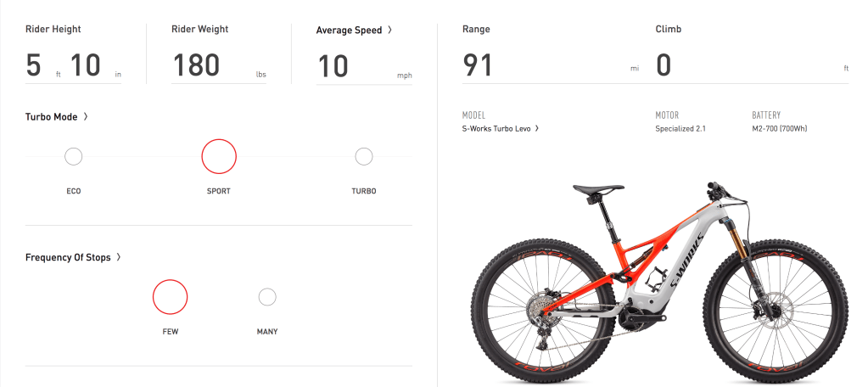Select the ECO turbo mode radio button

coord(74,157)
